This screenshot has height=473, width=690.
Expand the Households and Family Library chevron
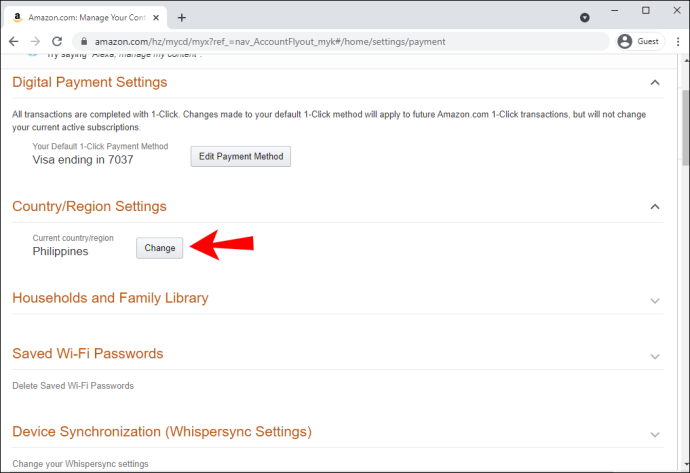655,301
